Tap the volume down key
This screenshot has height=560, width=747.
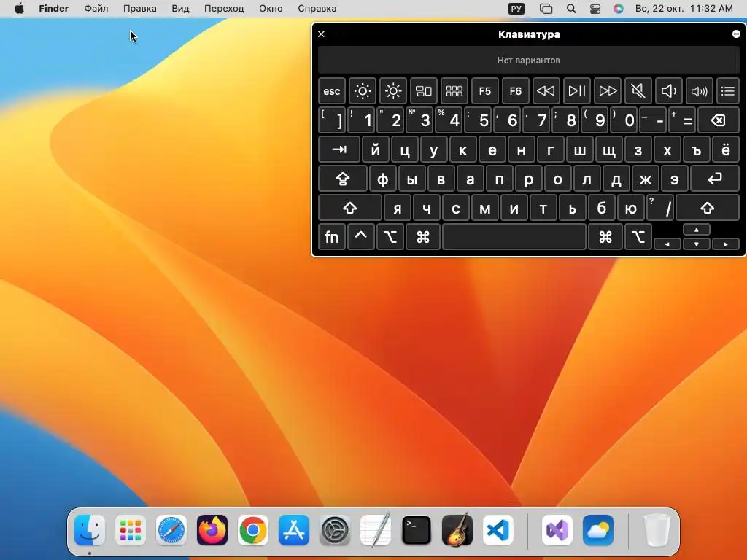point(669,91)
